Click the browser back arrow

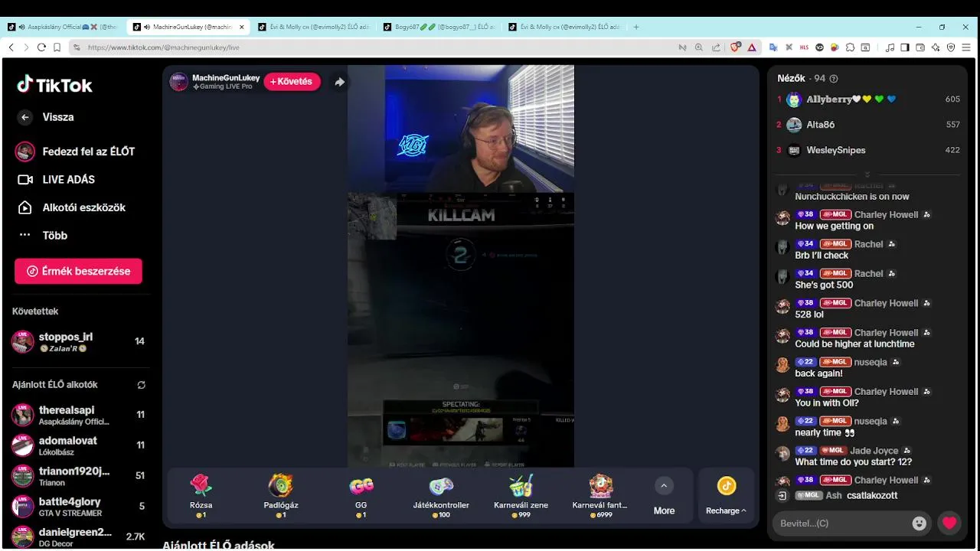click(x=11, y=47)
